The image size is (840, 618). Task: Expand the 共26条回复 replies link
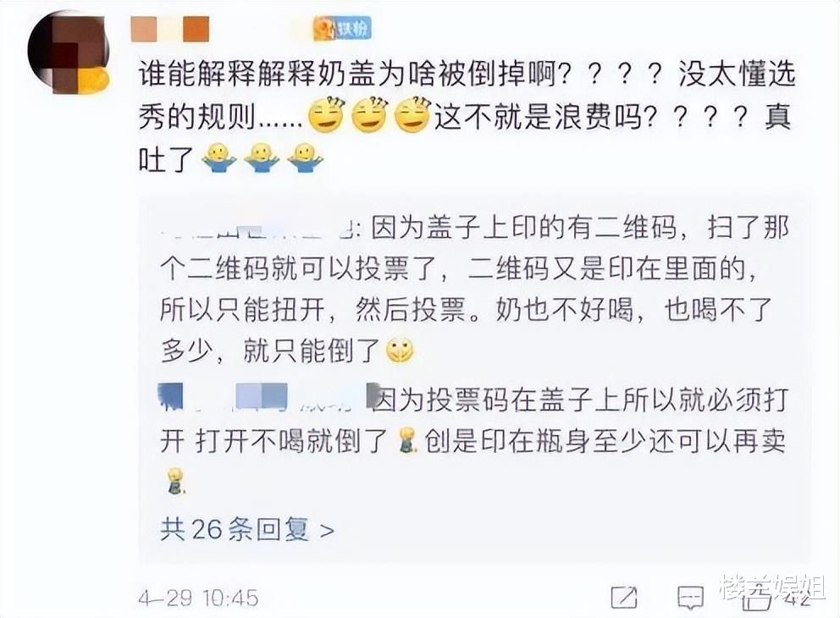[247, 530]
